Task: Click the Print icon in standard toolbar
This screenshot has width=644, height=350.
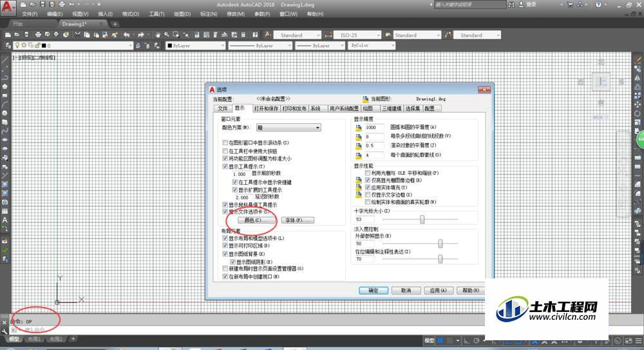Action: point(38,35)
